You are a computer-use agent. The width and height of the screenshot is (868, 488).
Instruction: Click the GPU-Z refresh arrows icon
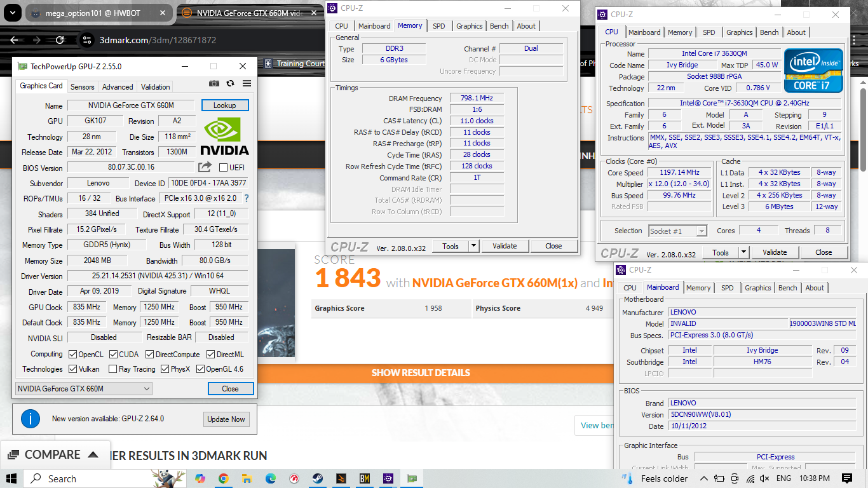pos(230,83)
